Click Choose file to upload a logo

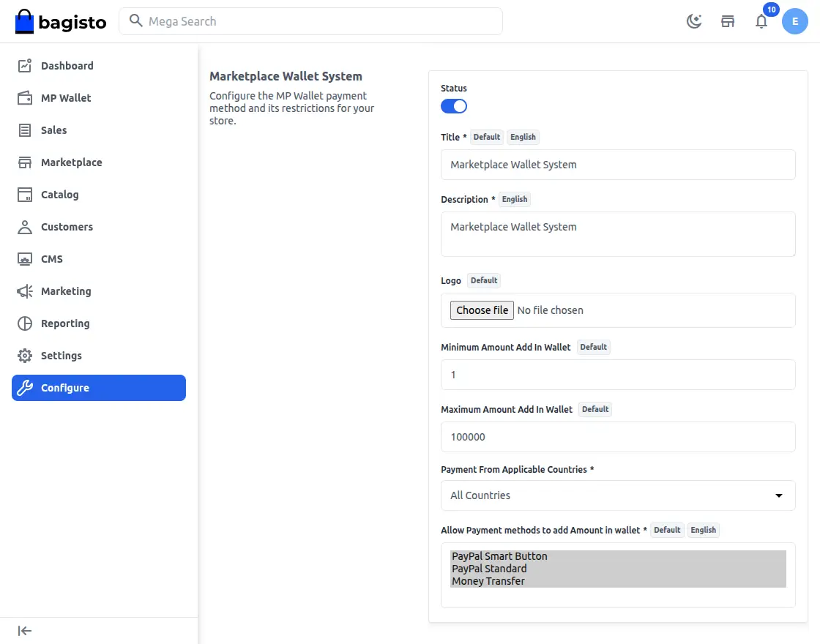(481, 310)
